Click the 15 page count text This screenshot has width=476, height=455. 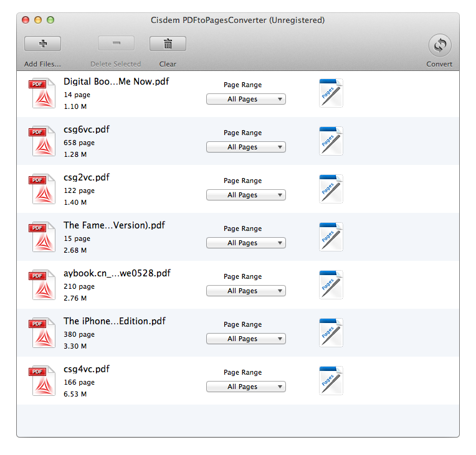tap(77, 239)
